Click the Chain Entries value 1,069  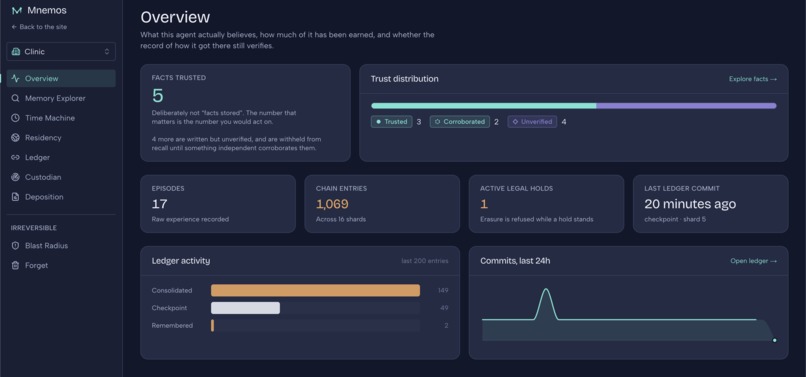tap(332, 204)
